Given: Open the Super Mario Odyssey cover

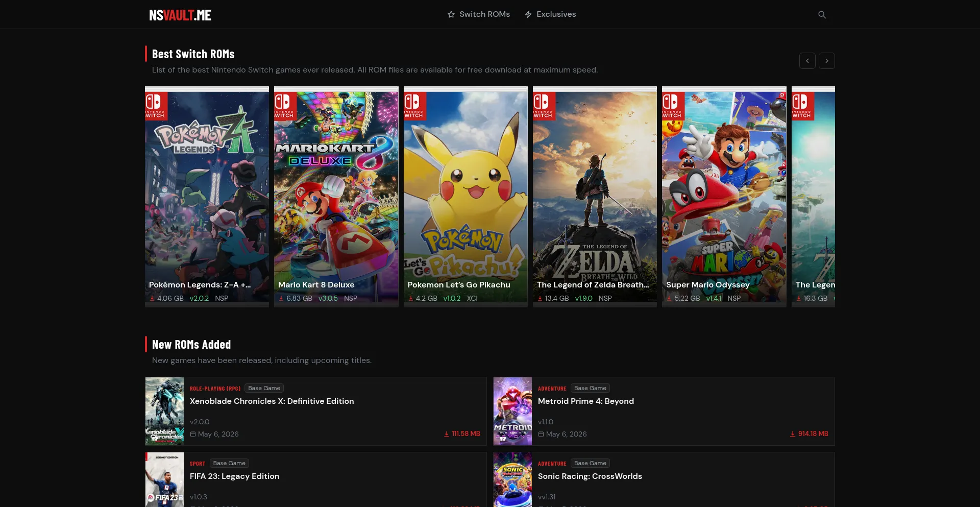Looking at the screenshot, I should pyautogui.click(x=724, y=197).
